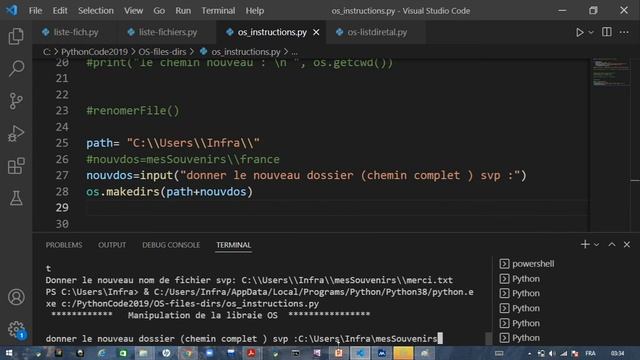
Task: Close the os_instructions.py tab
Action: click(316, 32)
